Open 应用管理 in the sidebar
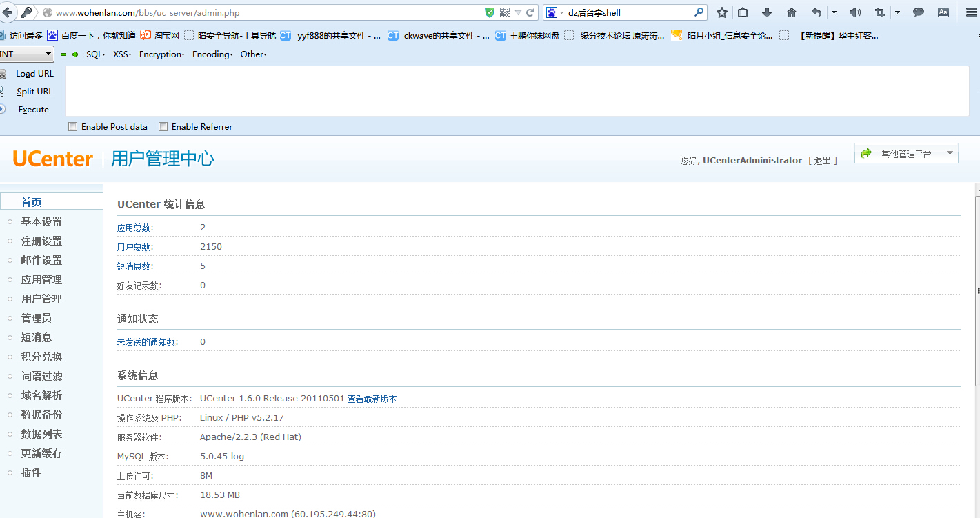Image resolution: width=980 pixels, height=518 pixels. 41,279
